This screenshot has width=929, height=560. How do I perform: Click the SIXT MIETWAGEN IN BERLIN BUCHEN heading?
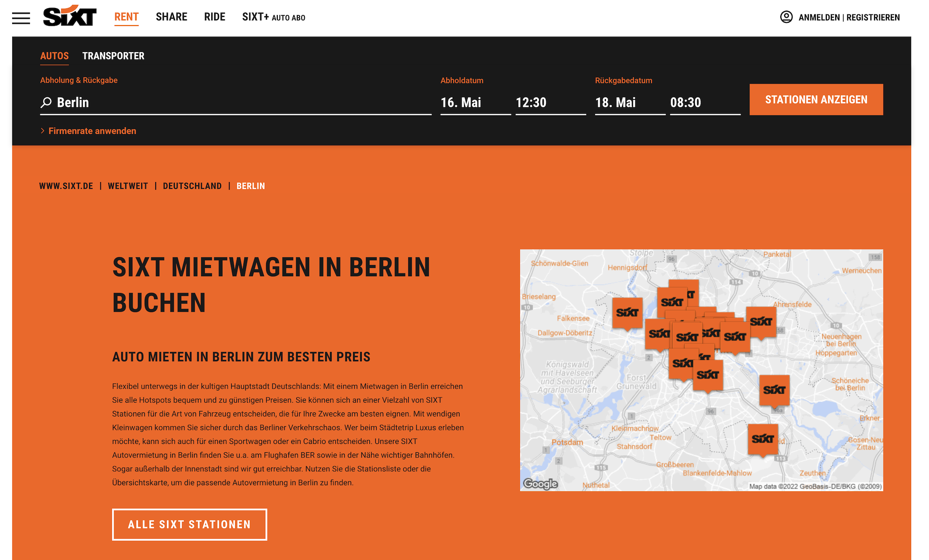point(271,285)
